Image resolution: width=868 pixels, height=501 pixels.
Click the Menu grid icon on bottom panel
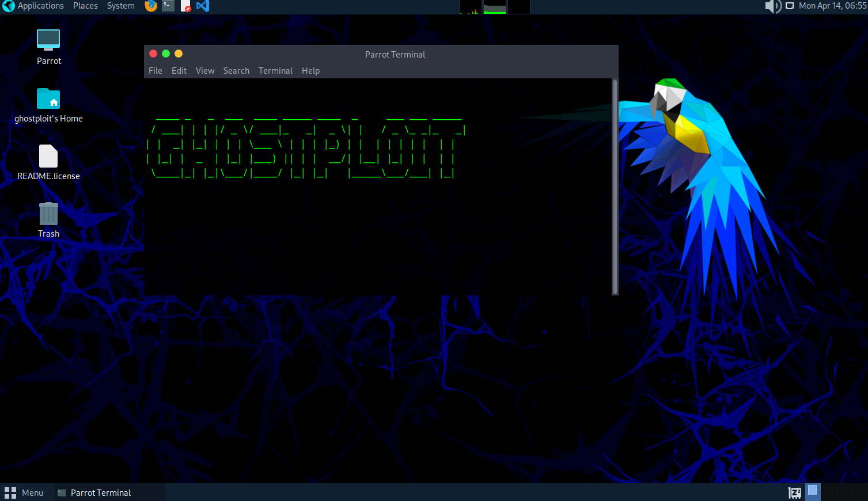[x=10, y=493]
